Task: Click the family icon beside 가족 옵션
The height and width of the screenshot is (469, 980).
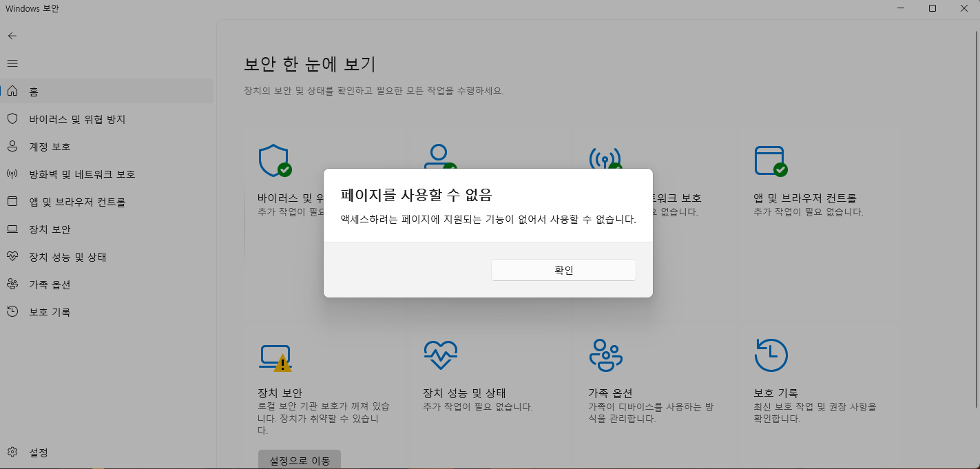Action: point(12,284)
